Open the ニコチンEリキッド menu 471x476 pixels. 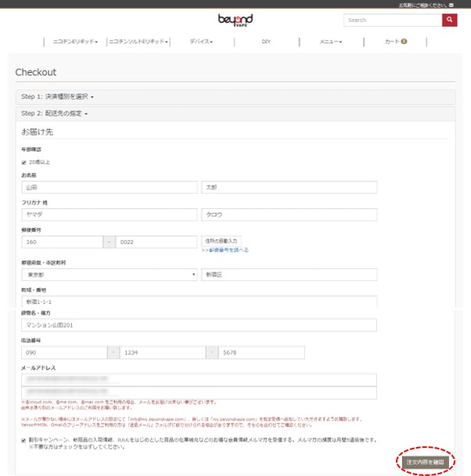(x=75, y=41)
